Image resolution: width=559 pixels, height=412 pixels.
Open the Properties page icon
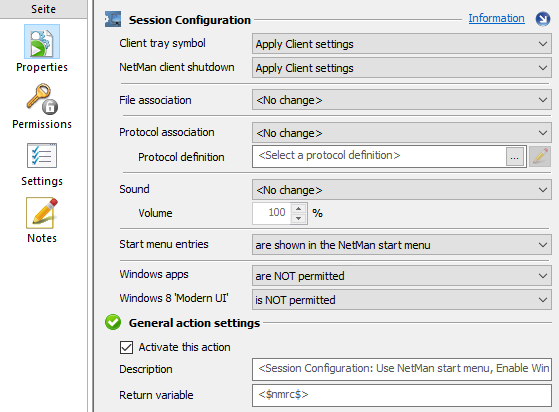pos(42,41)
